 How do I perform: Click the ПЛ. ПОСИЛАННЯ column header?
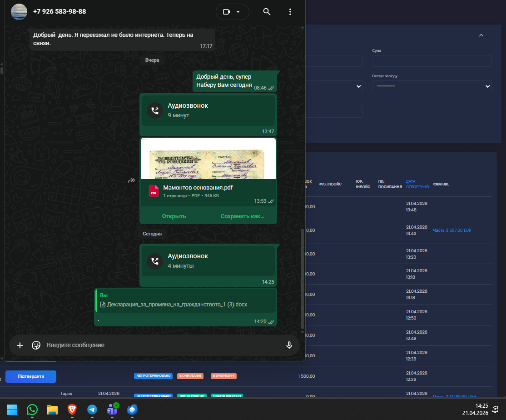[x=390, y=184]
